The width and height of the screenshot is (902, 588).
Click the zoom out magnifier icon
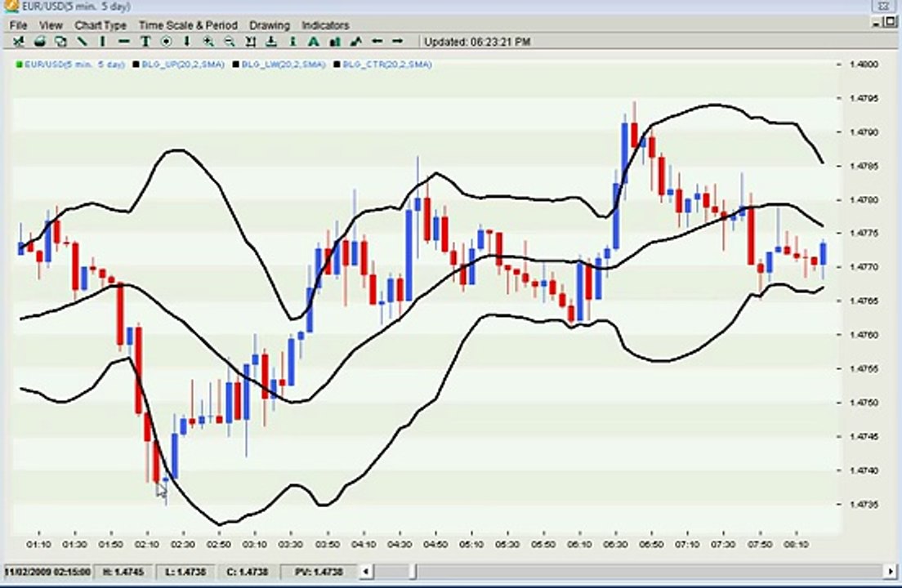click(x=229, y=42)
